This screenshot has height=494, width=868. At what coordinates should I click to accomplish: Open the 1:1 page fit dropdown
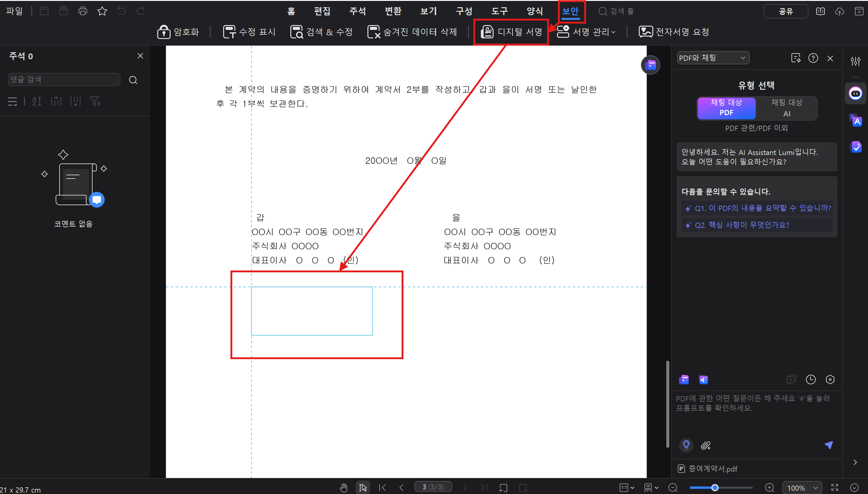(x=627, y=488)
